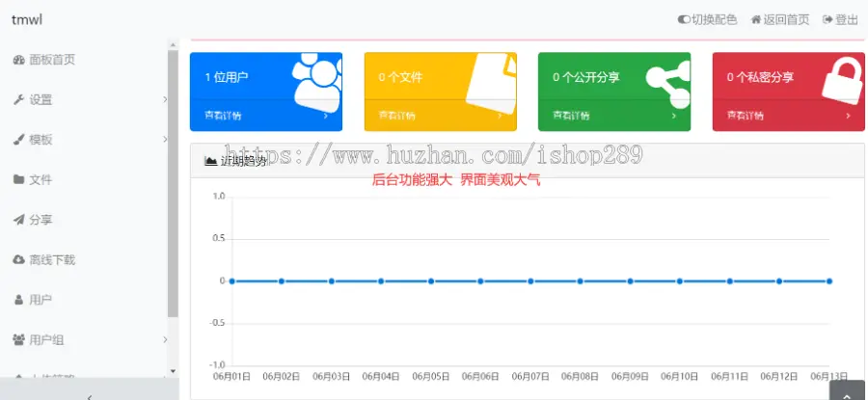Click the sidebar scrollbar thumb
Image resolution: width=868 pixels, height=400 pixels.
pos(174,183)
